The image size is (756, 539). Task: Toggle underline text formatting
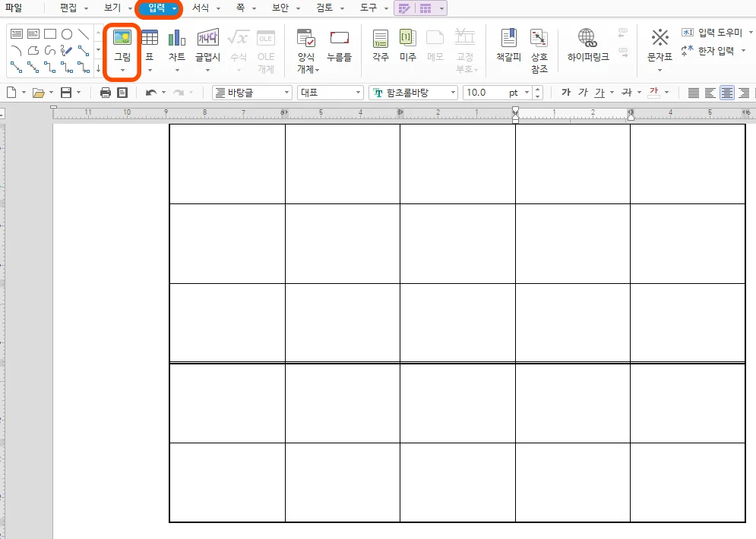(599, 92)
